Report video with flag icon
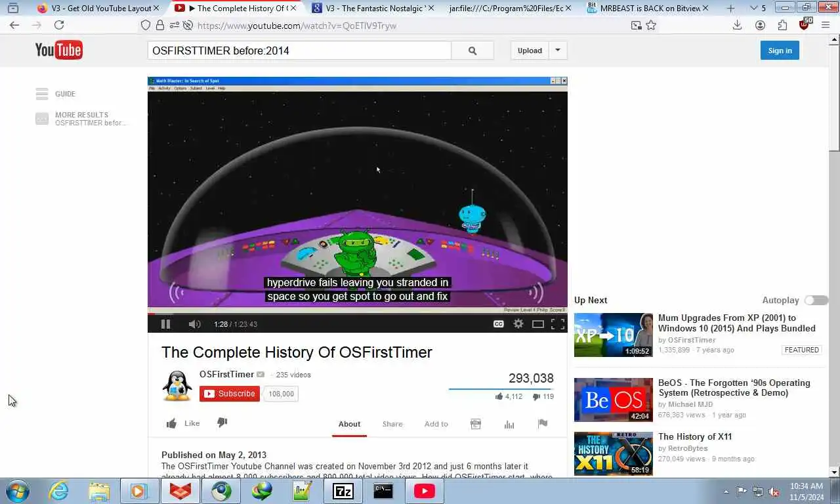This screenshot has width=840, height=504. [543, 423]
